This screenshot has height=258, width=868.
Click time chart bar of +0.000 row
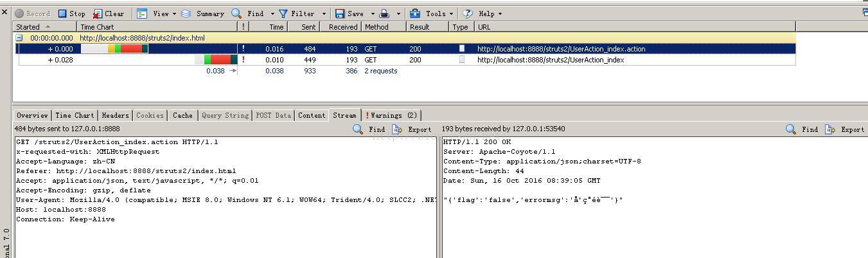click(x=114, y=49)
